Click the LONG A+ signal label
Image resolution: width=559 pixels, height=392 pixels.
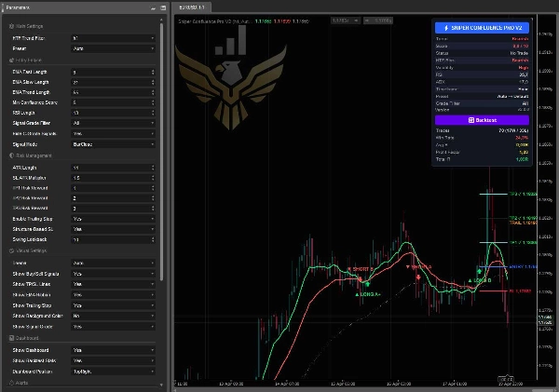click(x=368, y=294)
